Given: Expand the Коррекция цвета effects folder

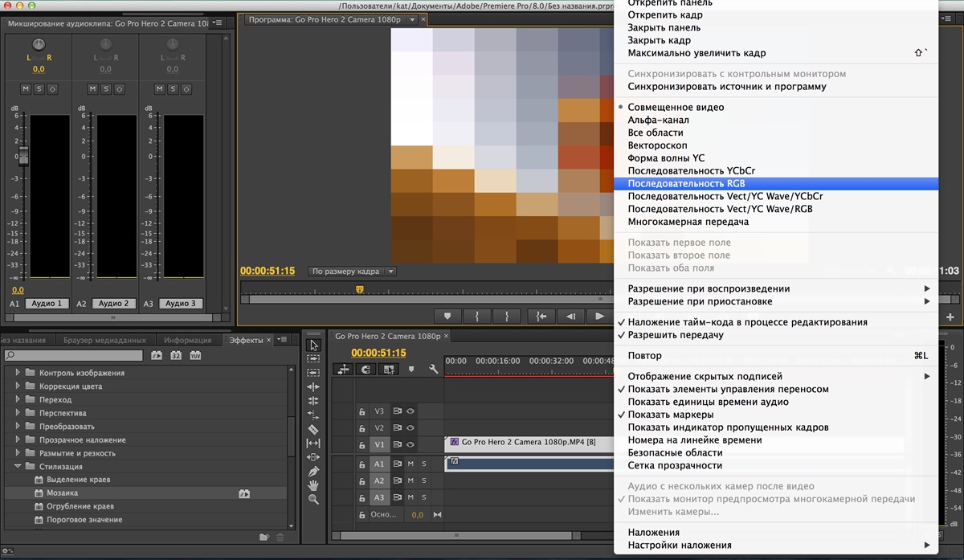Looking at the screenshot, I should click(18, 386).
